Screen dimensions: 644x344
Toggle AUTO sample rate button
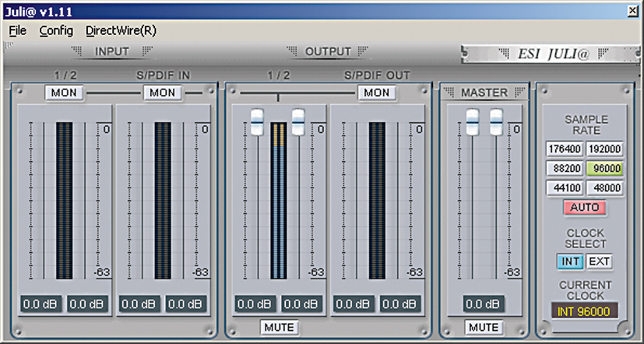(x=585, y=207)
